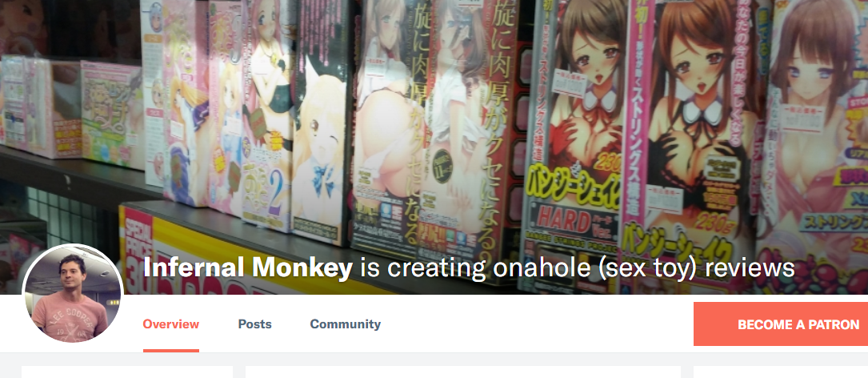Click the middle white content card

tap(462, 372)
